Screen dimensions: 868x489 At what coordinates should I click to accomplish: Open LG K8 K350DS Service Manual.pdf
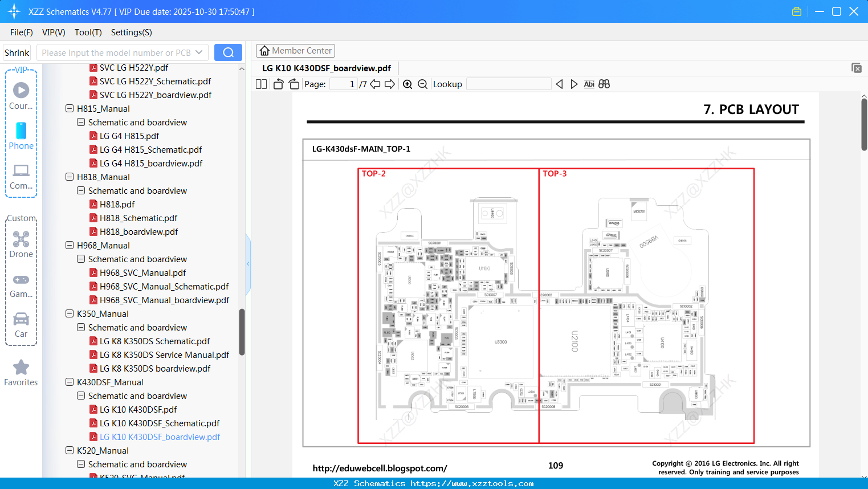pyautogui.click(x=164, y=354)
